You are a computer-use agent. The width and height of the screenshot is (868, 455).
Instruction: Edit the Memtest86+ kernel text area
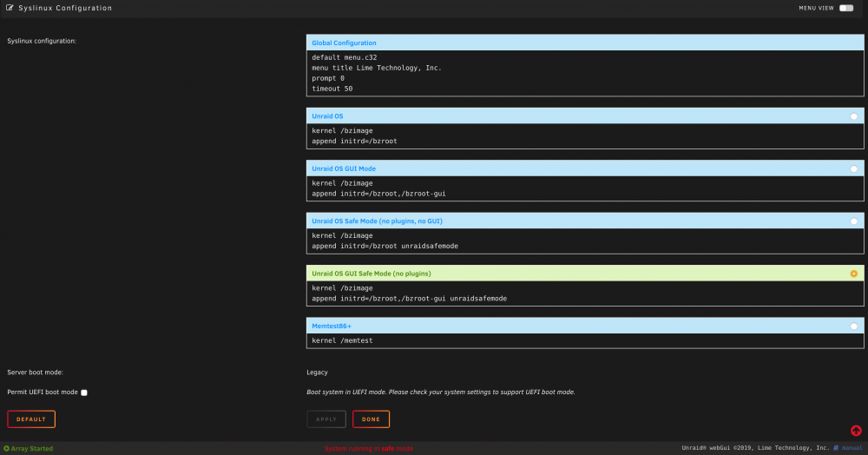click(585, 341)
